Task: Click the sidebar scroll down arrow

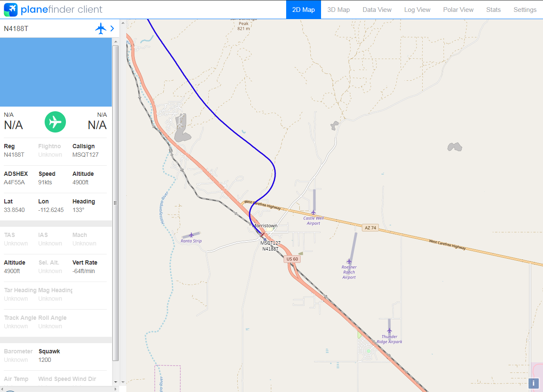Action: tap(115, 382)
